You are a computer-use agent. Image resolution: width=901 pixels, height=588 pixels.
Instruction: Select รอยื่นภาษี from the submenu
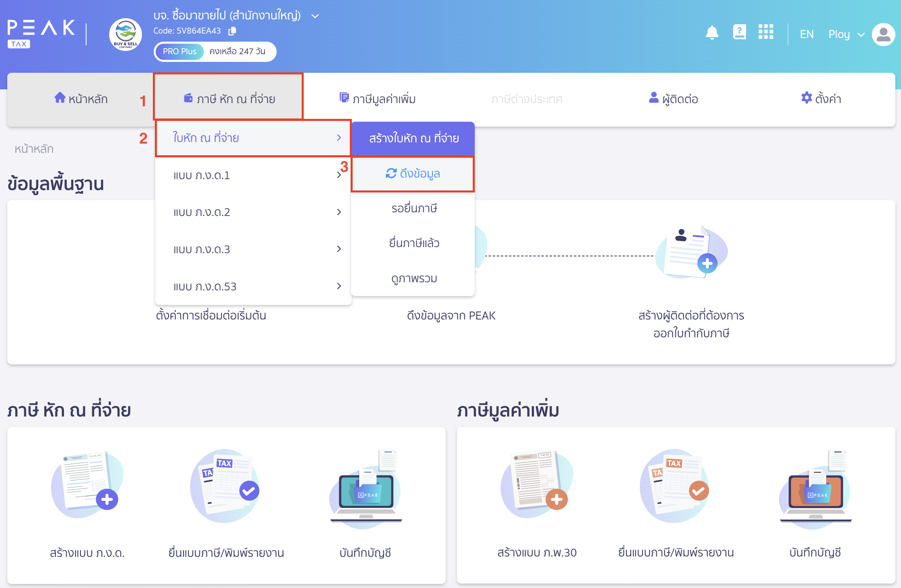click(x=412, y=208)
